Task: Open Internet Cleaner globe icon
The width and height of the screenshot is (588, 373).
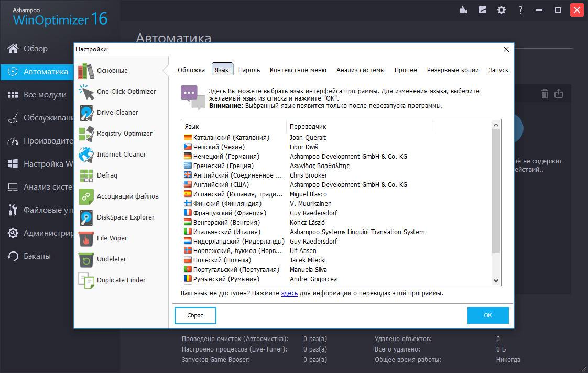Action: pos(86,155)
